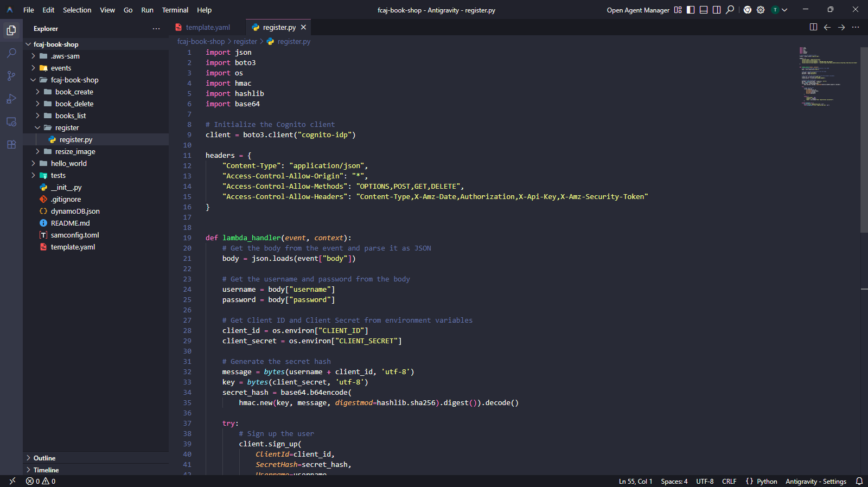This screenshot has width=868, height=487.
Task: Open the remote window status bar icon
Action: click(x=12, y=481)
